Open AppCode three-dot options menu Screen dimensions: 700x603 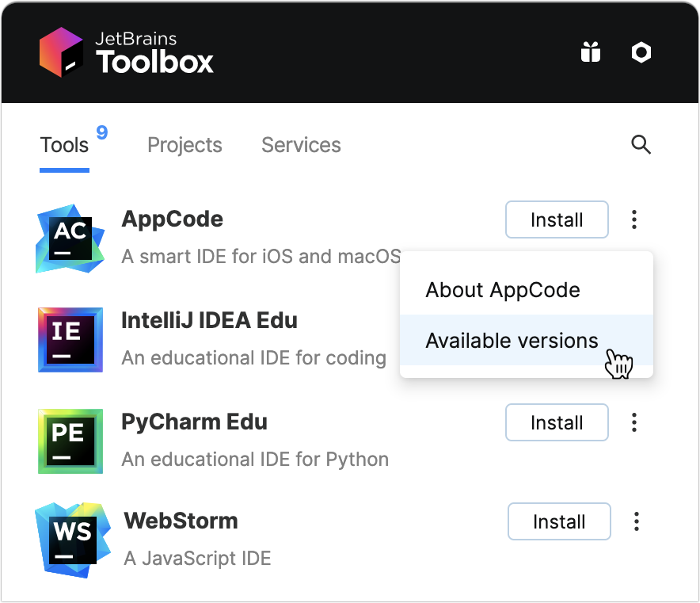(x=633, y=219)
